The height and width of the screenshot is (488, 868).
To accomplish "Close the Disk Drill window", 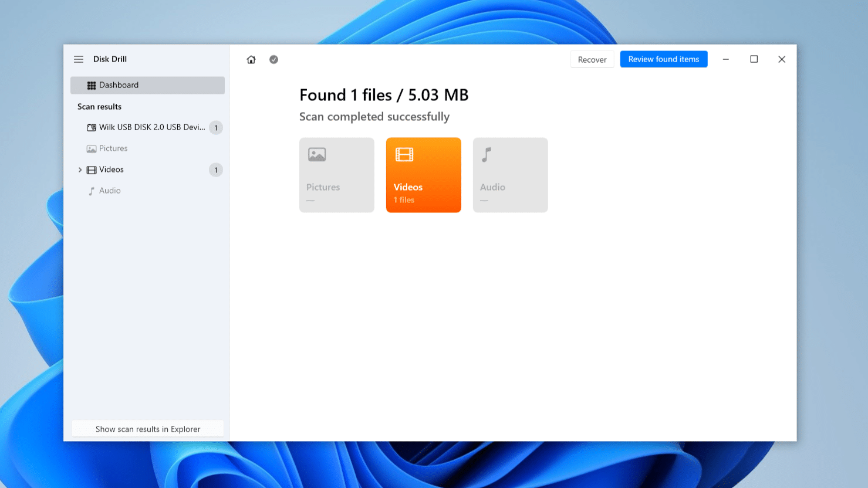I will pos(782,59).
